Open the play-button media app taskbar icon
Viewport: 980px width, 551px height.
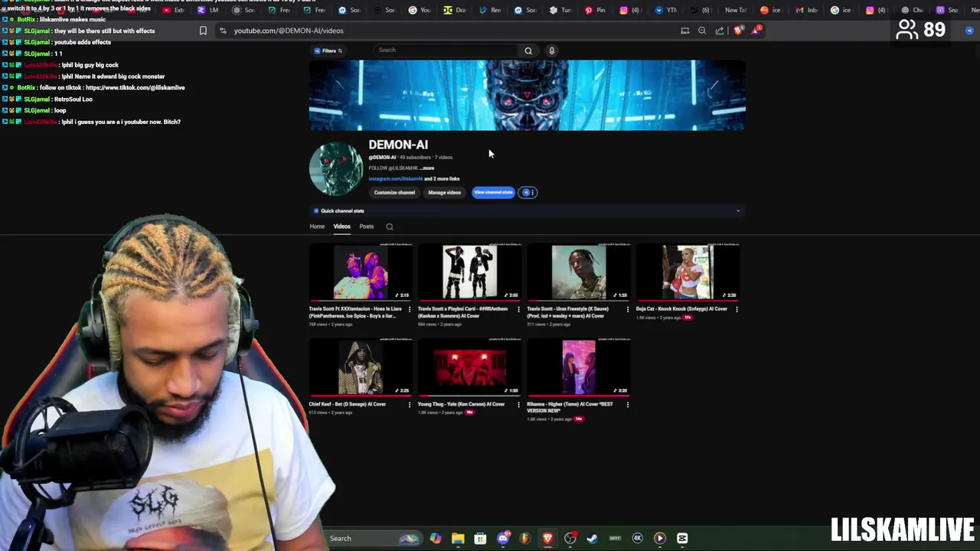click(x=660, y=538)
